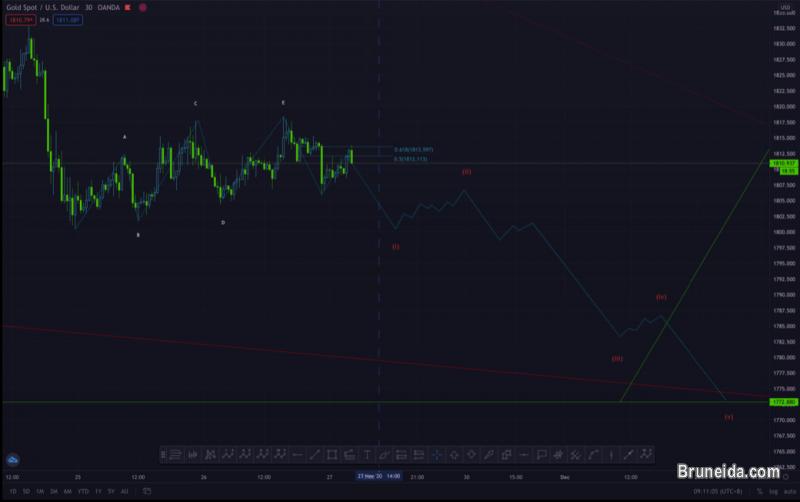Select the wave label D

click(223, 223)
